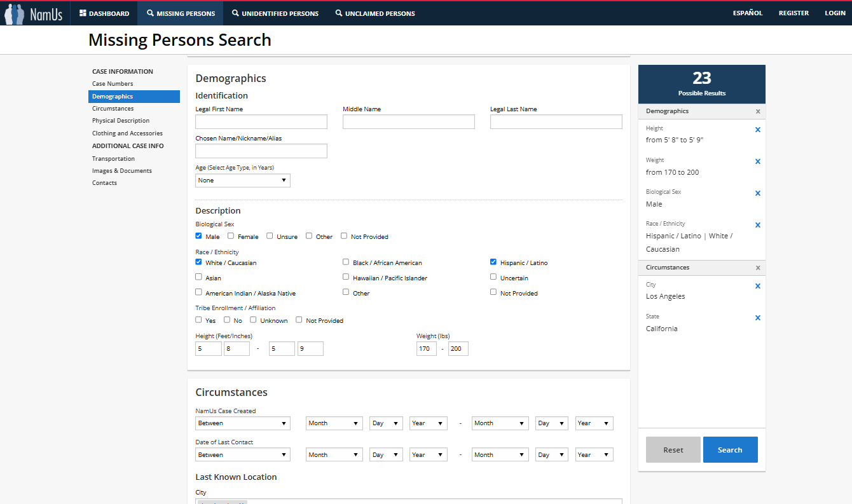
Task: Remove the Race / Ethnicity filter X
Action: (x=757, y=225)
